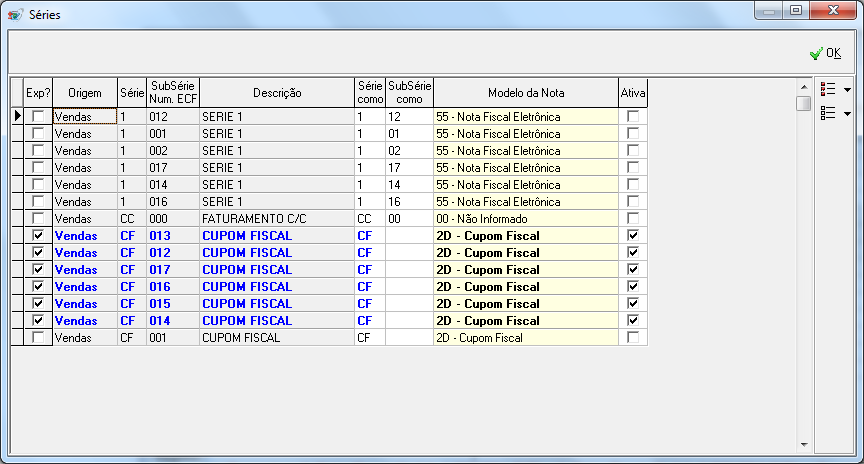Click the red list icon on right panel
This screenshot has width=864, height=464.
(828, 89)
